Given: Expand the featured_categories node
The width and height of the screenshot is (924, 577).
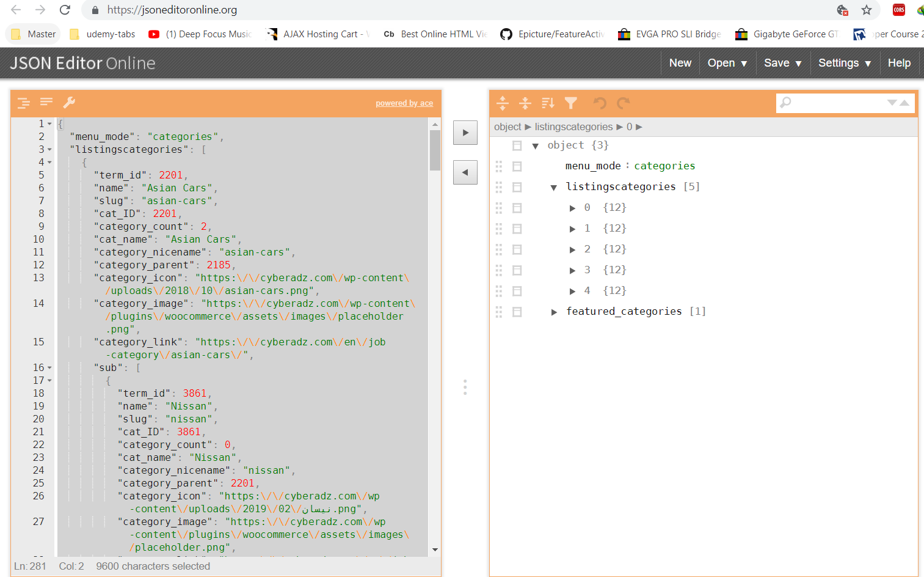Looking at the screenshot, I should click(x=554, y=312).
